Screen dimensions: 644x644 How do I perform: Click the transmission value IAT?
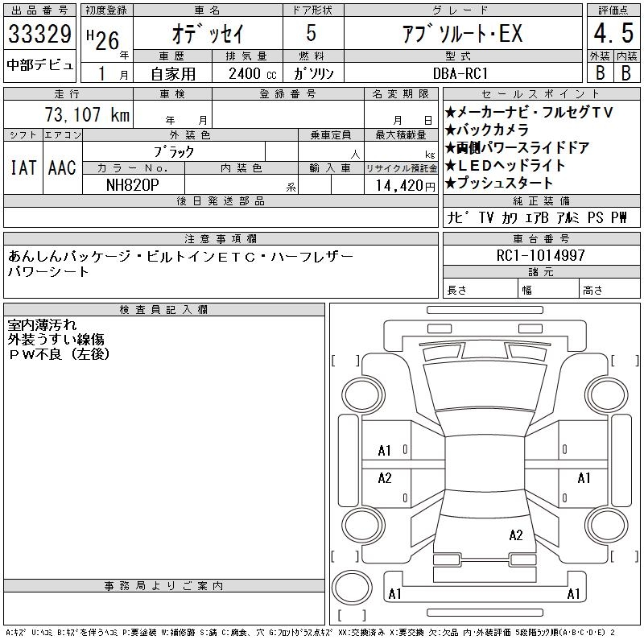[23, 167]
